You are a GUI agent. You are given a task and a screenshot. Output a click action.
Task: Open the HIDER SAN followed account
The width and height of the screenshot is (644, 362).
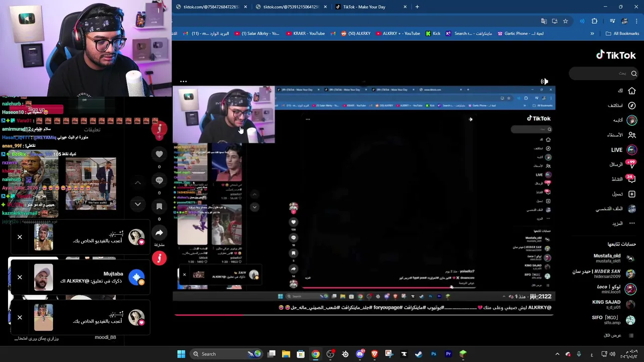tap(604, 274)
